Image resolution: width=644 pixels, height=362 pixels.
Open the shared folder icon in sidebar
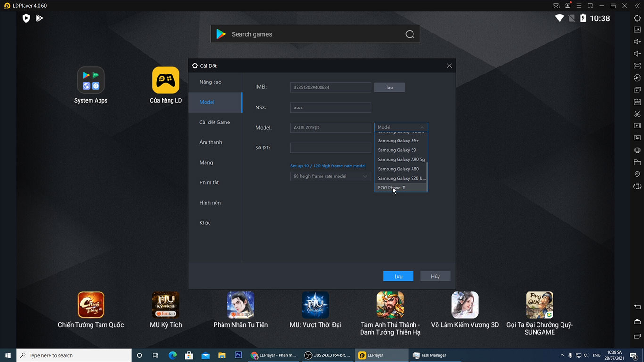click(x=637, y=162)
